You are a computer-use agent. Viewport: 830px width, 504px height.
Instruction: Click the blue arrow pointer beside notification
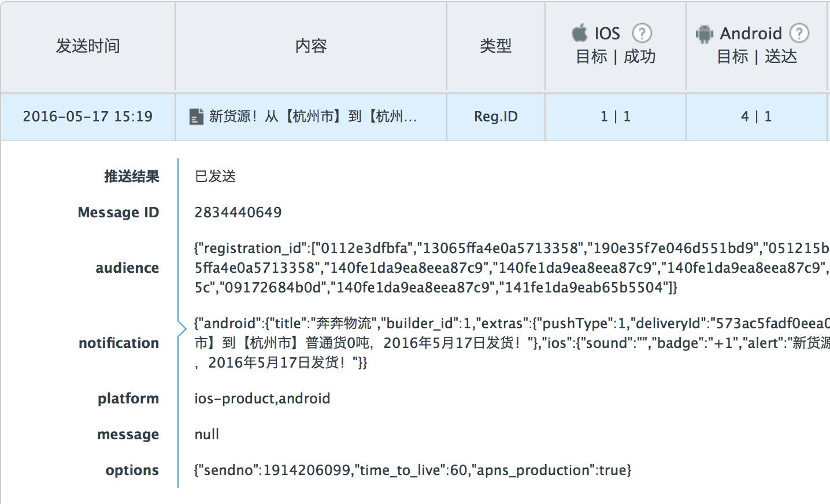pyautogui.click(x=182, y=329)
